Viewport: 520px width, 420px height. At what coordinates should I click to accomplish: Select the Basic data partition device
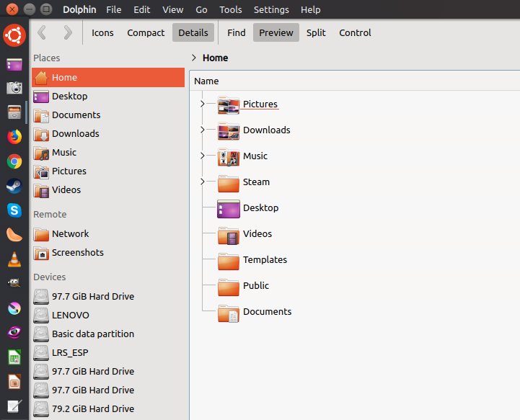(x=108, y=334)
